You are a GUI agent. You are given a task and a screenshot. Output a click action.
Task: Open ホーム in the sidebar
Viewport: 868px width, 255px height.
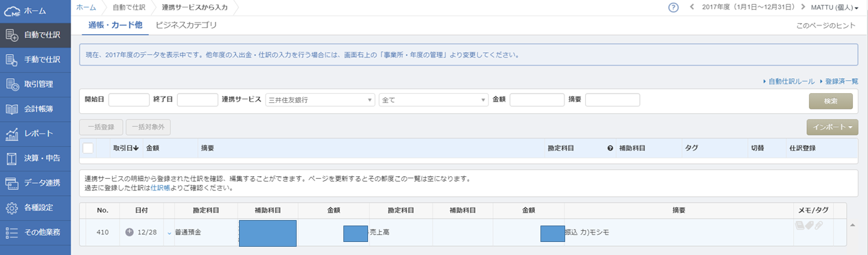coord(35,11)
